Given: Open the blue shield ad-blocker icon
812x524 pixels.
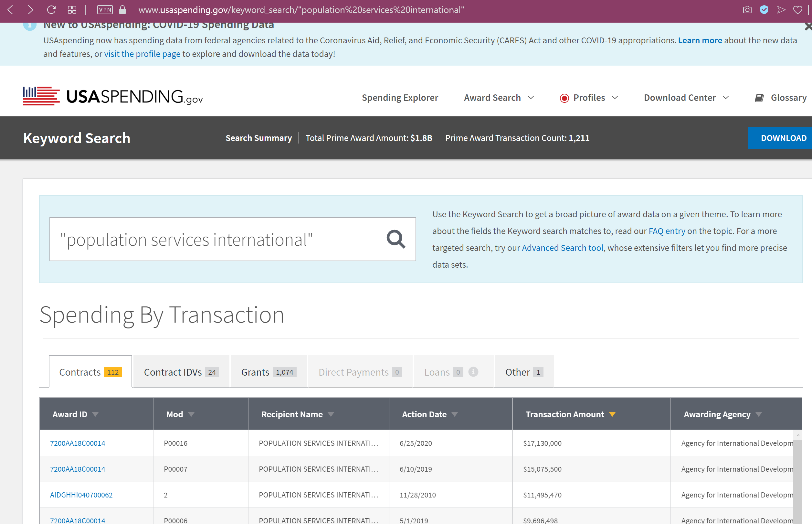Looking at the screenshot, I should 764,10.
